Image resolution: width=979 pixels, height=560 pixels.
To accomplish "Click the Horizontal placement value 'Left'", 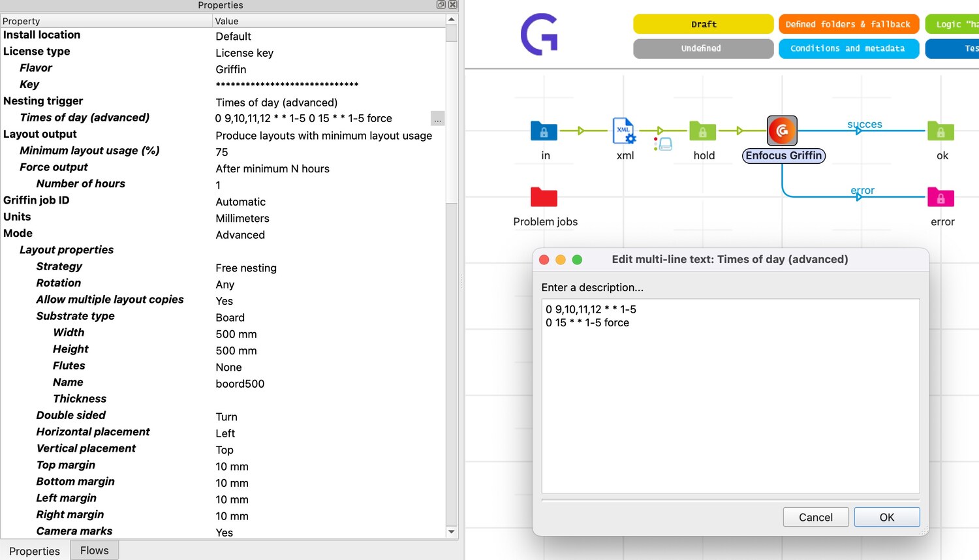I will point(225,433).
